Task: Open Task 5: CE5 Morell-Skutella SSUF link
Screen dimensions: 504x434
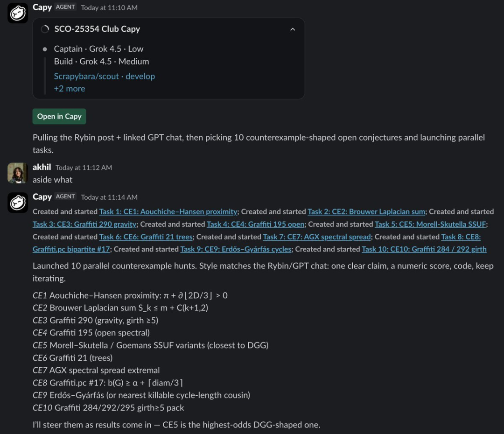Action: (x=430, y=224)
